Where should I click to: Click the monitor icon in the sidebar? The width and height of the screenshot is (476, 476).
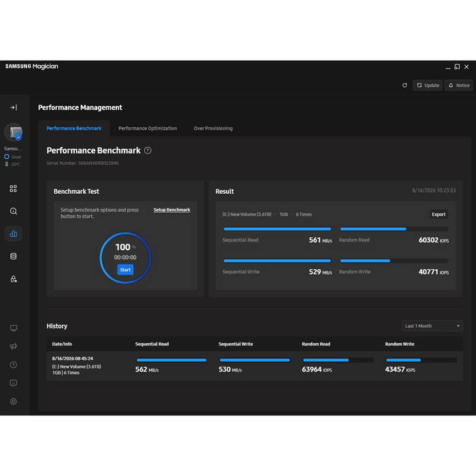coord(14,328)
